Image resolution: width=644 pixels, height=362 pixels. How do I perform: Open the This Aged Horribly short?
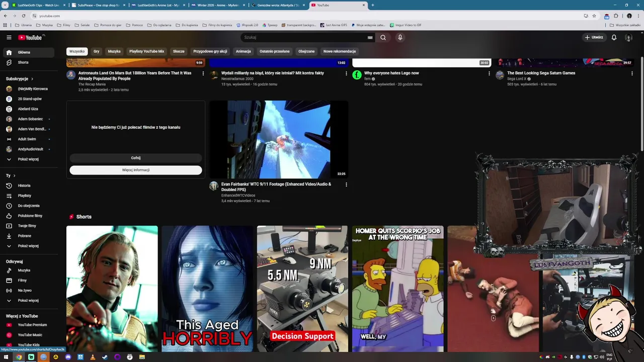(207, 289)
